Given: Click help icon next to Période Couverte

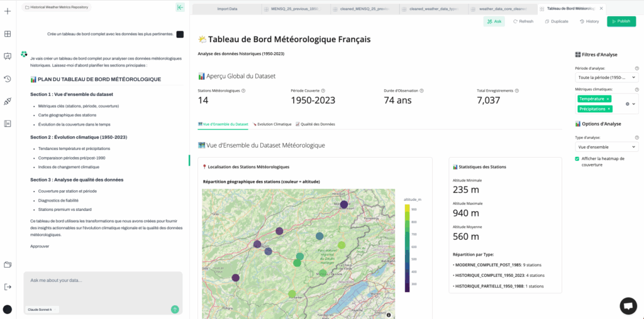Looking at the screenshot, I should point(323,90).
